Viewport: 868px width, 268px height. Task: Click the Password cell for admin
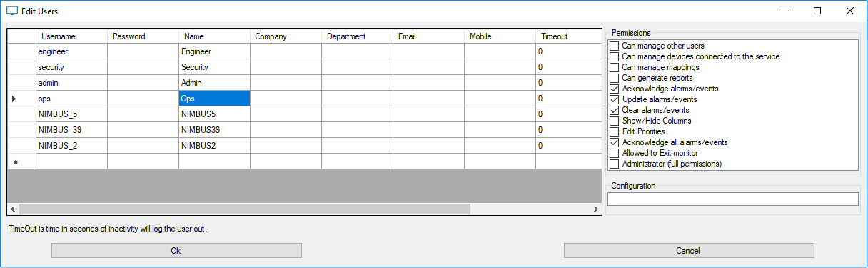click(143, 83)
